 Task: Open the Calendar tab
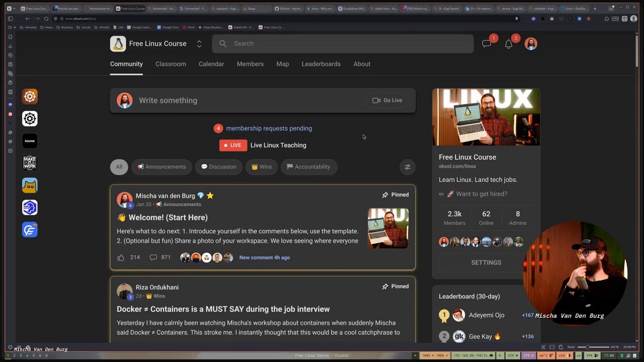coord(211,64)
